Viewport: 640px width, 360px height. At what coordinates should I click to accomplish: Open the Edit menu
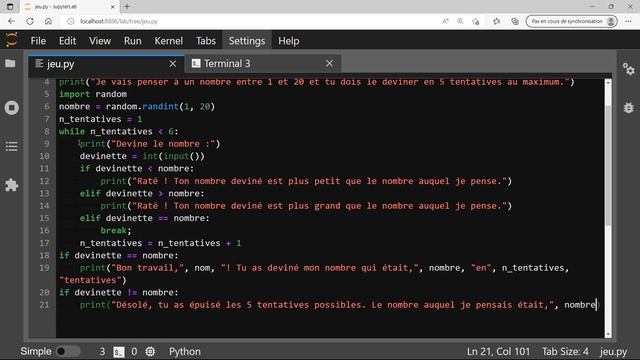(67, 41)
